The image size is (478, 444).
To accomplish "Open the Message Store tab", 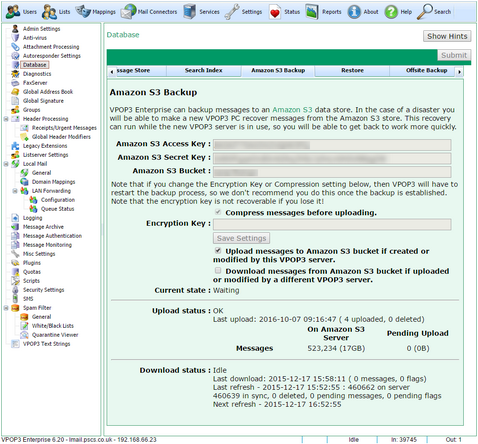I will (140, 71).
